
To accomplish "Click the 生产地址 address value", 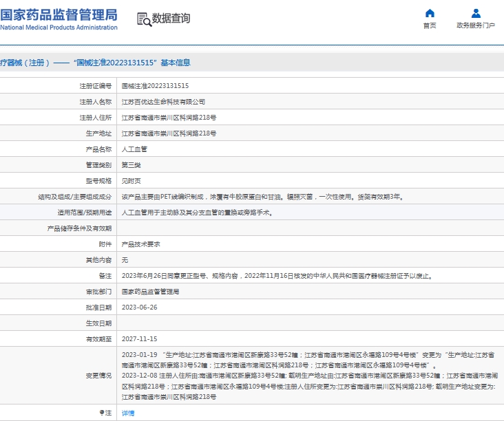I will pos(169,133).
